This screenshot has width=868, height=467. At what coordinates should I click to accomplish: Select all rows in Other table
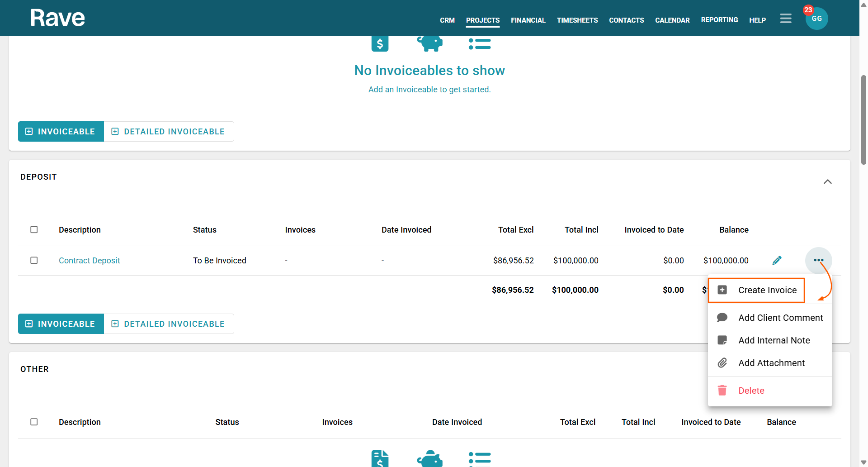tap(34, 422)
